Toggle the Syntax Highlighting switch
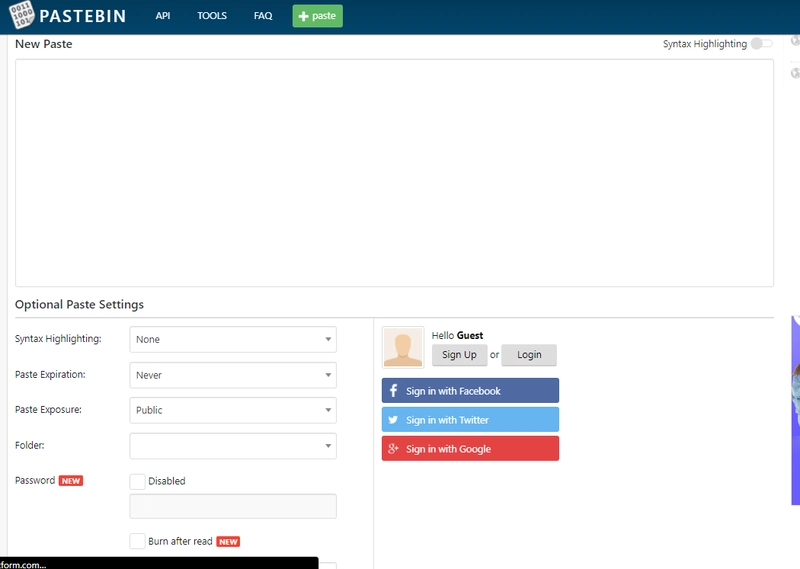This screenshot has height=569, width=800. (761, 44)
